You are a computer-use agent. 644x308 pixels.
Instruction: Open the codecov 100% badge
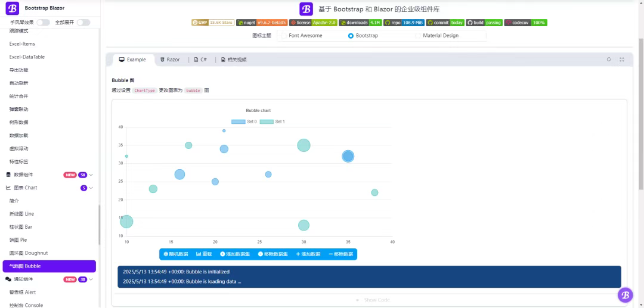526,23
